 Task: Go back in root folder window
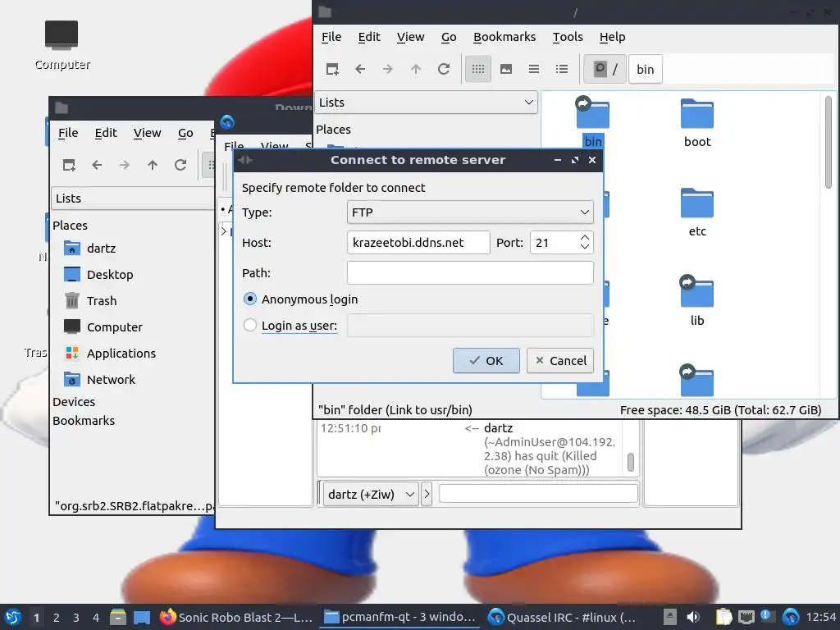tap(360, 69)
